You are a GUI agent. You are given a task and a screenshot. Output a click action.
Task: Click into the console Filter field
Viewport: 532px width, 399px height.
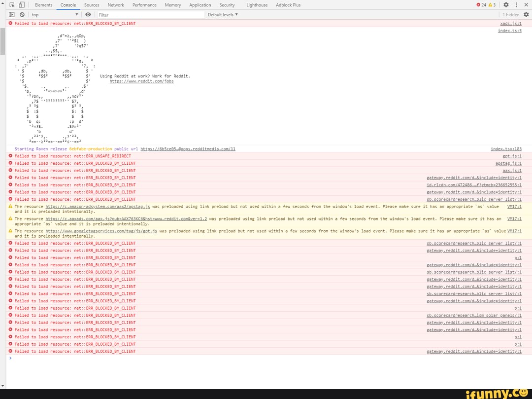[x=151, y=15]
